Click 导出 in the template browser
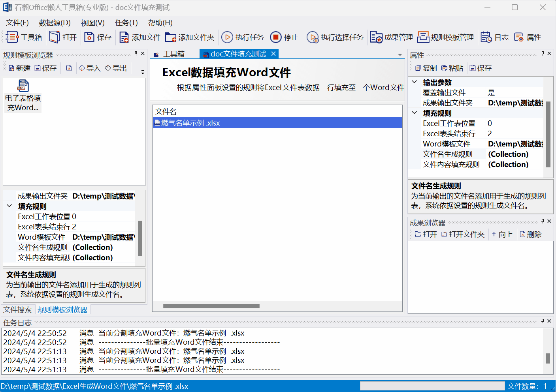 pyautogui.click(x=116, y=68)
